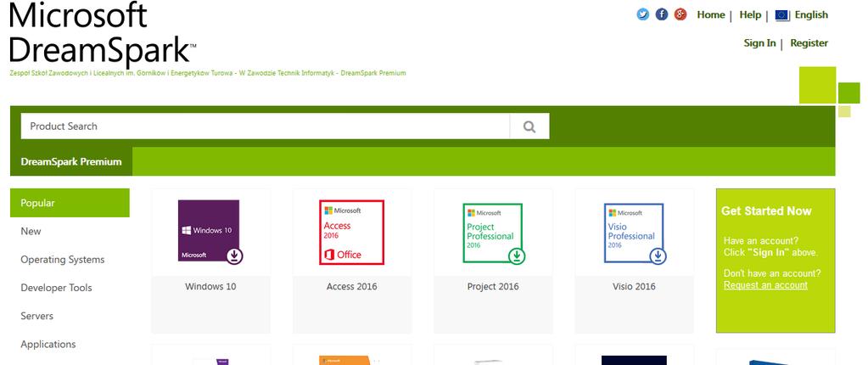Select the DreamSpark Premium tab
Screen dimensions: 868x365
click(x=71, y=162)
